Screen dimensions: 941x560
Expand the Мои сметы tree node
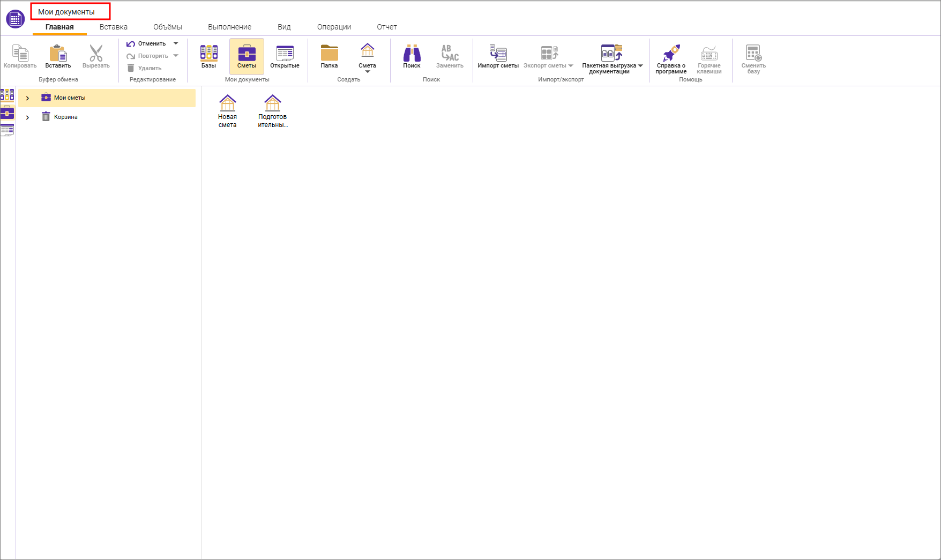click(x=27, y=98)
